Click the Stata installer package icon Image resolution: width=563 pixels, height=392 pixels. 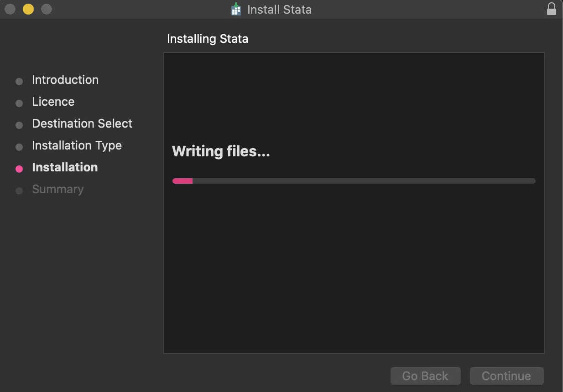[x=235, y=9]
